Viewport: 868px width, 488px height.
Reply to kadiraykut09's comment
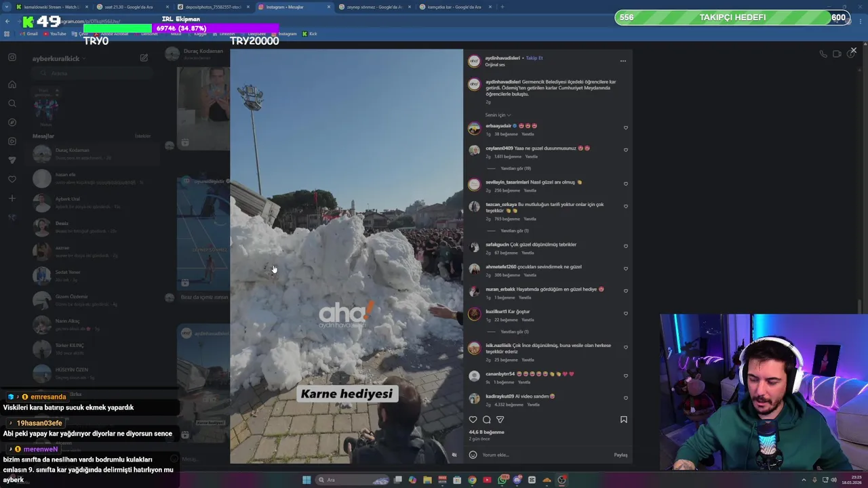533,405
